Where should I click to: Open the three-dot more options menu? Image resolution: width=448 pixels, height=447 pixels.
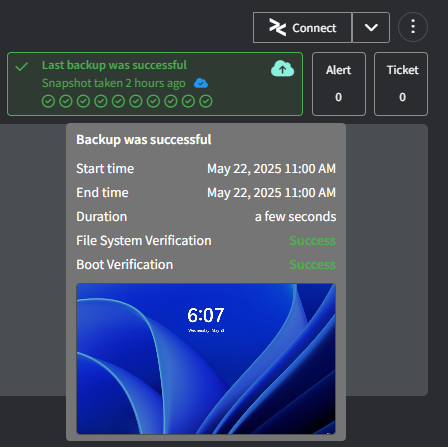pos(413,27)
